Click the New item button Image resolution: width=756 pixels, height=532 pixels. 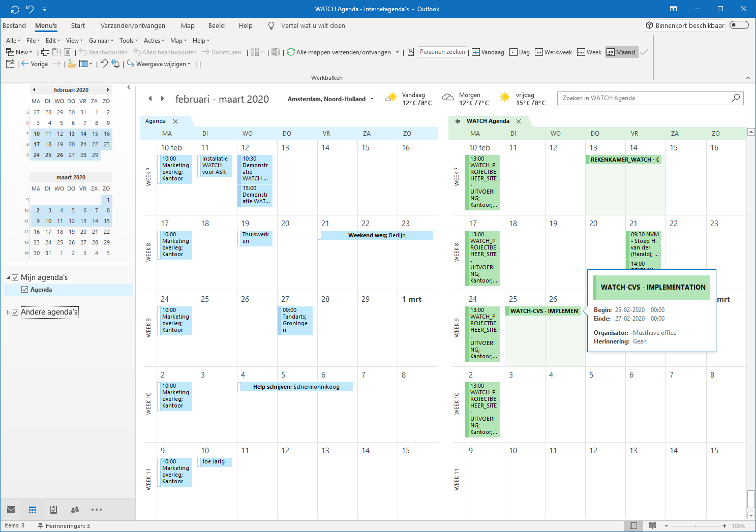pos(19,52)
